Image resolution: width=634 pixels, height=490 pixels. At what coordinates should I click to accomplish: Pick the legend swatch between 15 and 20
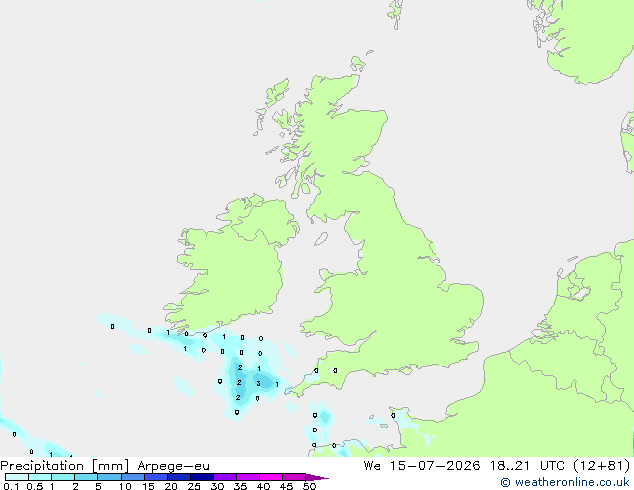point(155,477)
